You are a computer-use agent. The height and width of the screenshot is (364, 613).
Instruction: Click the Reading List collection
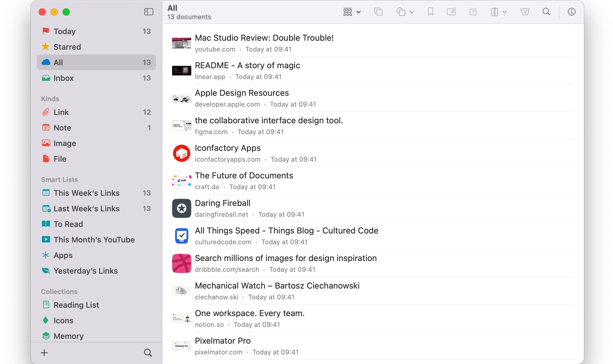(x=76, y=305)
